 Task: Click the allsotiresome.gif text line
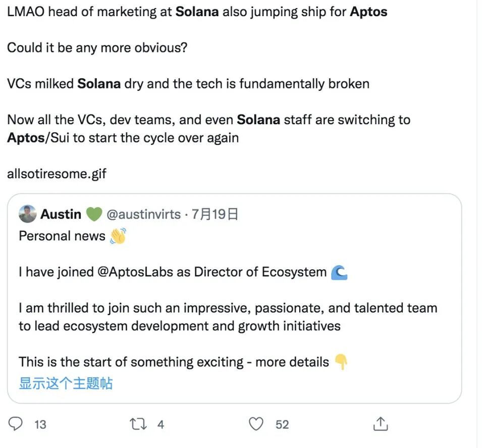point(57,174)
